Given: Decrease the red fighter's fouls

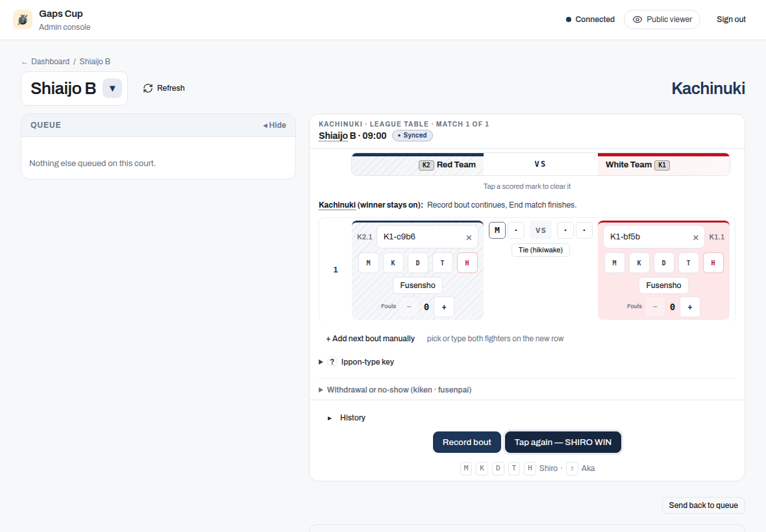Looking at the screenshot, I should click(x=409, y=307).
